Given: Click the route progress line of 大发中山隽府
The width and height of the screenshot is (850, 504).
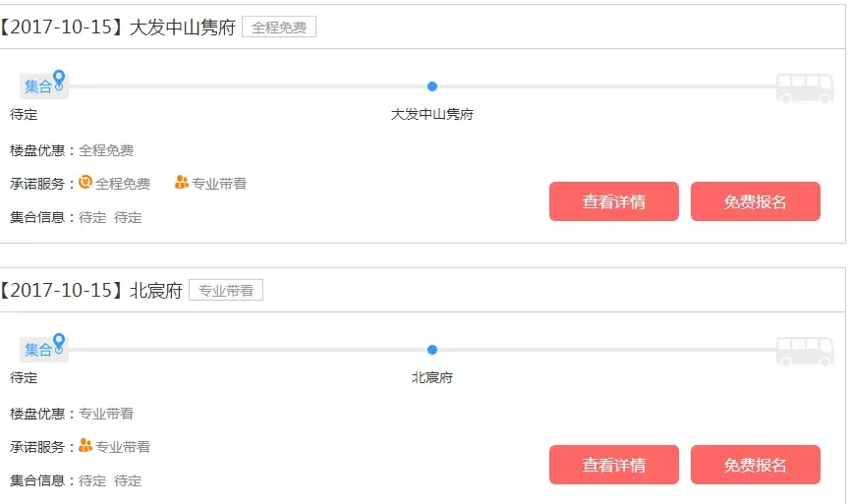Looking at the screenshot, I should coord(423,86).
